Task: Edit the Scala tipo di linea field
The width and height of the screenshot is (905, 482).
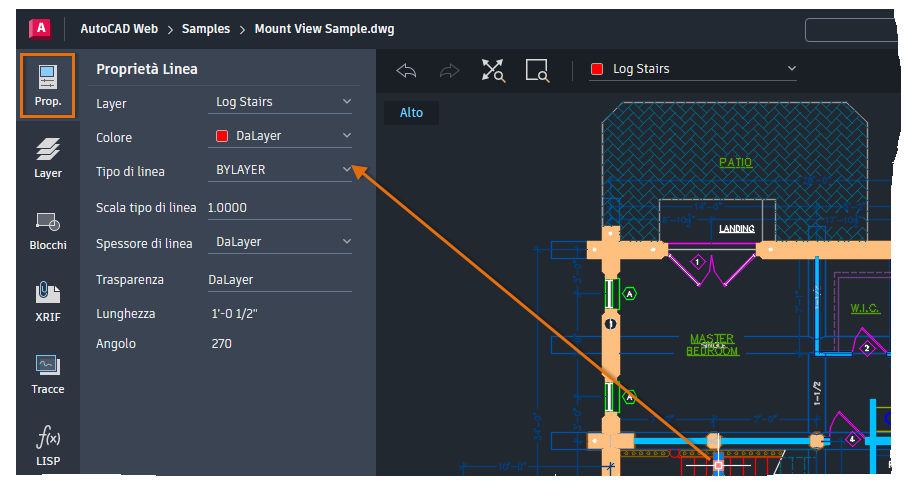Action: tap(280, 208)
